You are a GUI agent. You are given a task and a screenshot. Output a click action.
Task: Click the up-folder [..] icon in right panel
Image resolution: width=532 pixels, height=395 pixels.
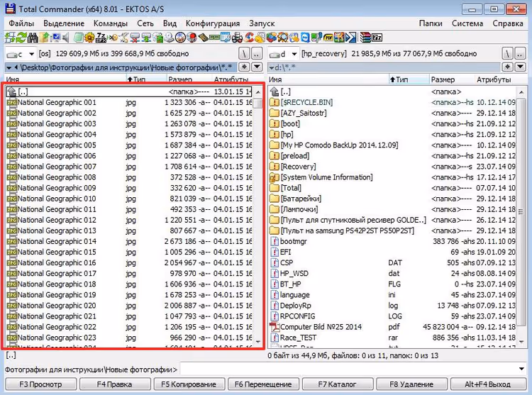point(275,91)
